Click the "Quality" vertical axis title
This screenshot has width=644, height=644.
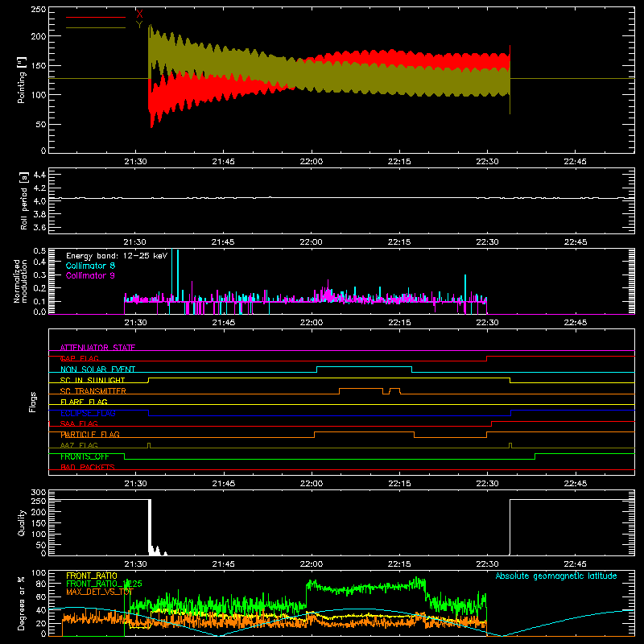22,522
